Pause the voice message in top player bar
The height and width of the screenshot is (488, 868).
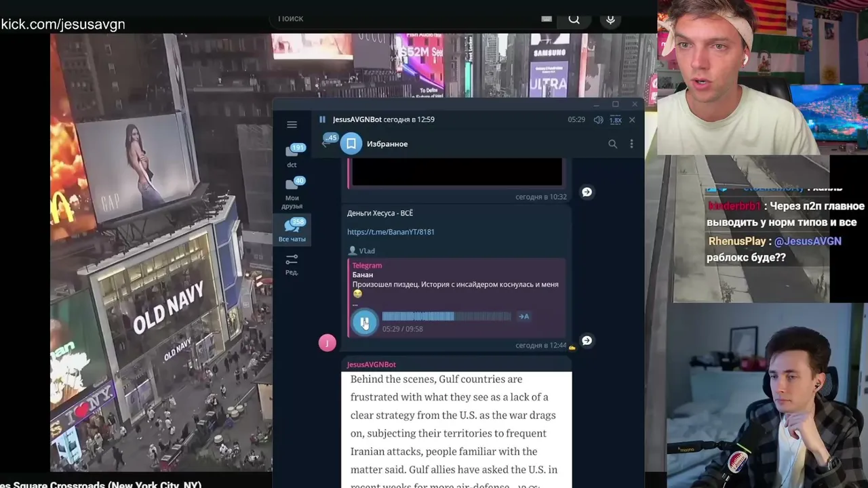pos(322,120)
